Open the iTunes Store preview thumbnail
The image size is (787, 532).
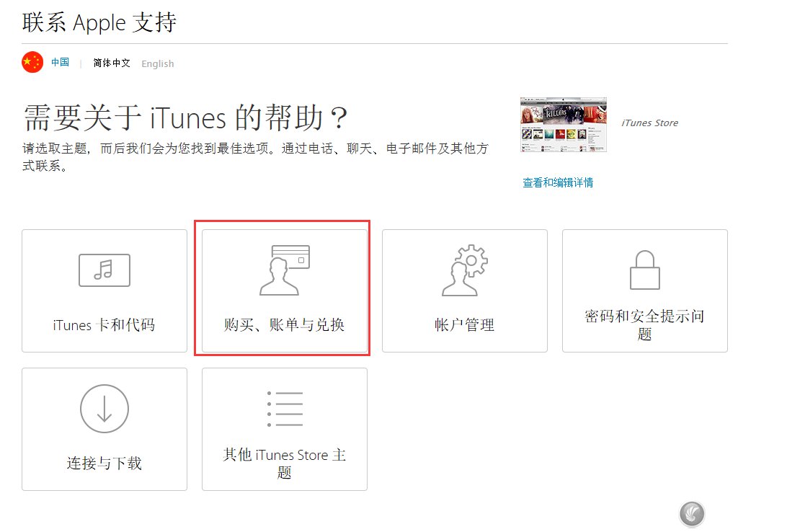[563, 125]
